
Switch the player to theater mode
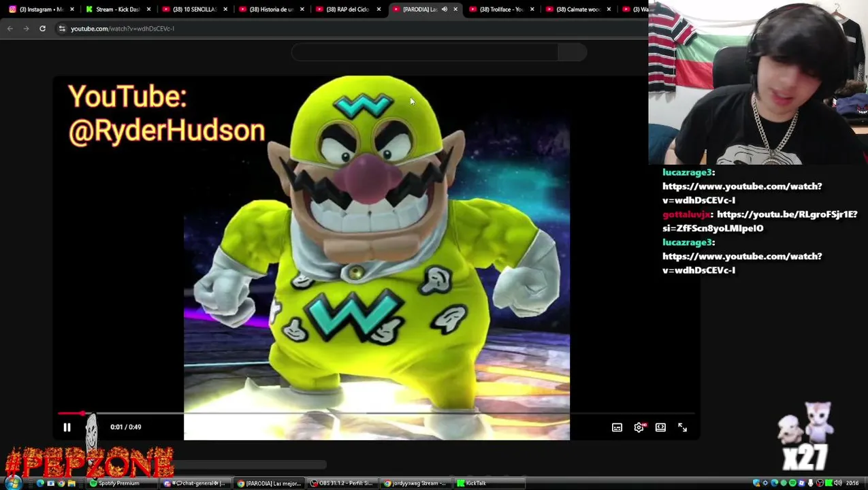tap(660, 427)
